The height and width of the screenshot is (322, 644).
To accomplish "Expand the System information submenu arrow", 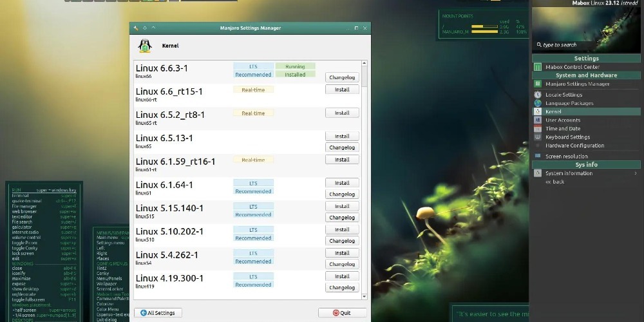I will 635,173.
